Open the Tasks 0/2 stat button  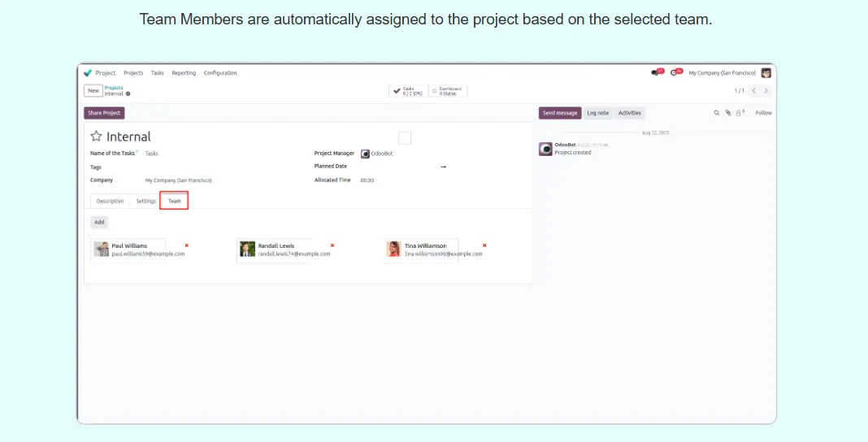tap(408, 91)
